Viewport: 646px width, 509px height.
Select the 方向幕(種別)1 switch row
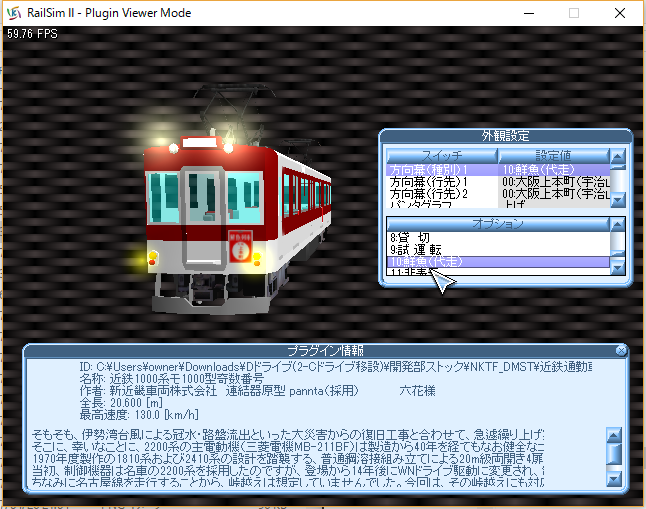[x=498, y=170]
